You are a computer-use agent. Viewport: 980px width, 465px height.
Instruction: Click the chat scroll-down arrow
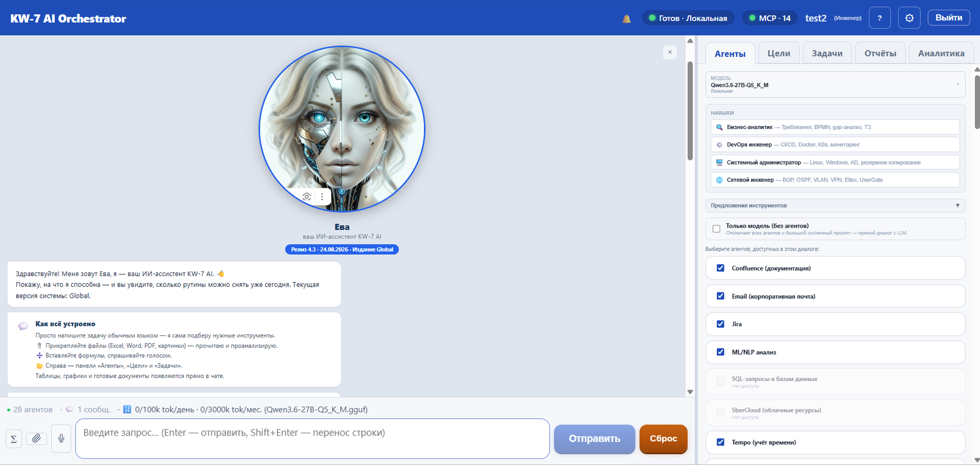[690, 392]
